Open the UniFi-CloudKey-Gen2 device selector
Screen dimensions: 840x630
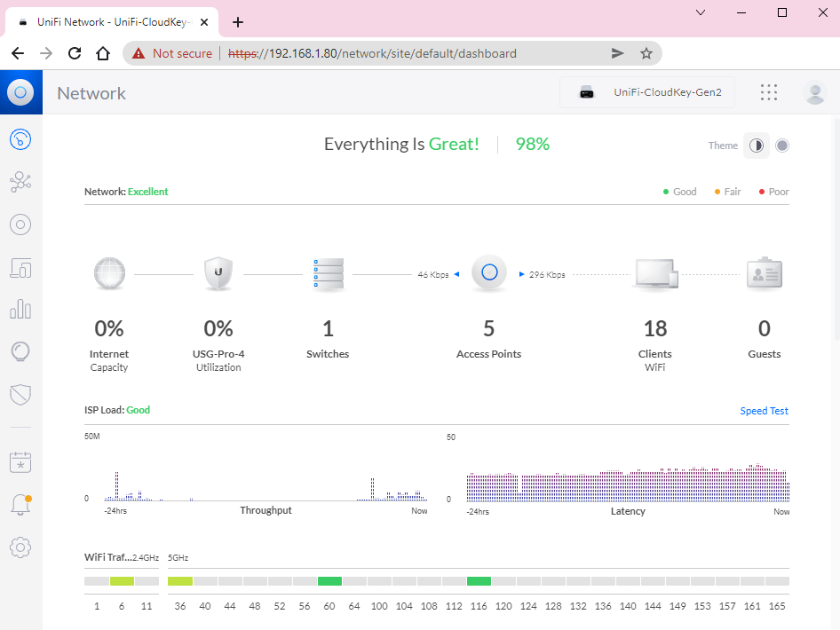coord(646,92)
